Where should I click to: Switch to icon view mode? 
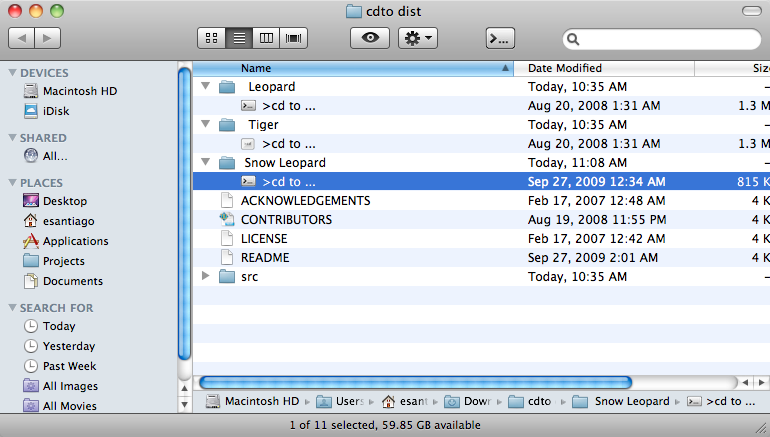point(212,38)
